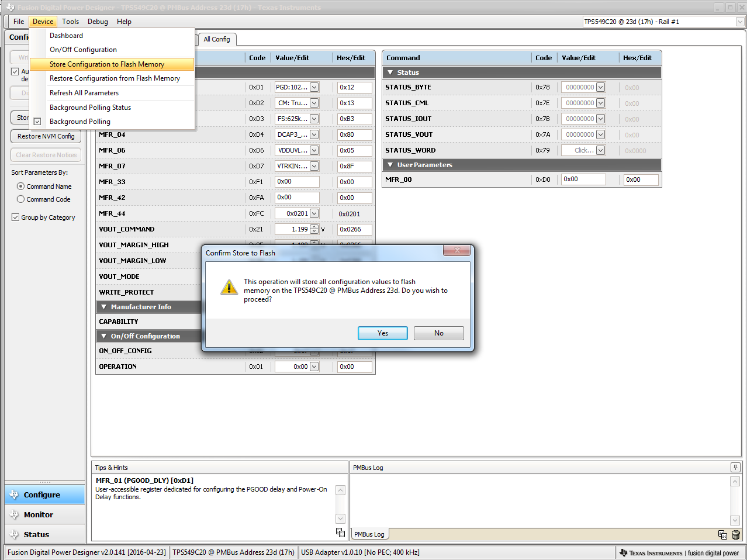Open the Configure section icon
747x560 pixels.
[14, 495]
